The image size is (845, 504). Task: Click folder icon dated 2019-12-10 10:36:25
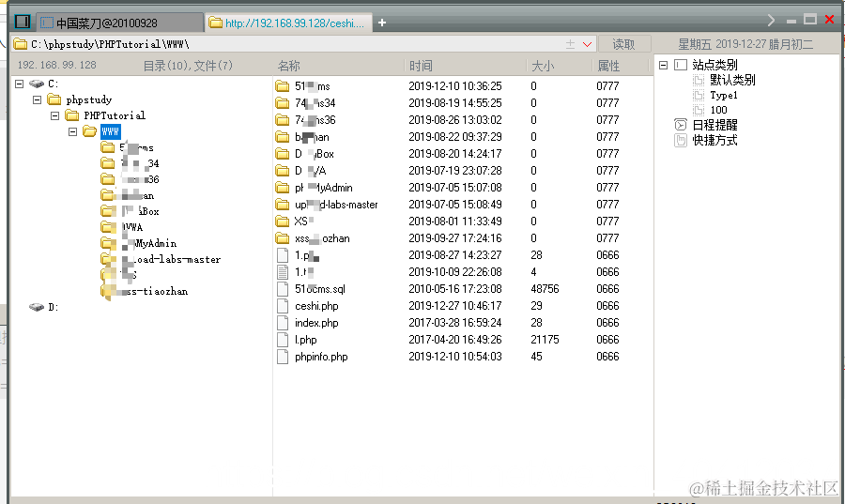(283, 86)
